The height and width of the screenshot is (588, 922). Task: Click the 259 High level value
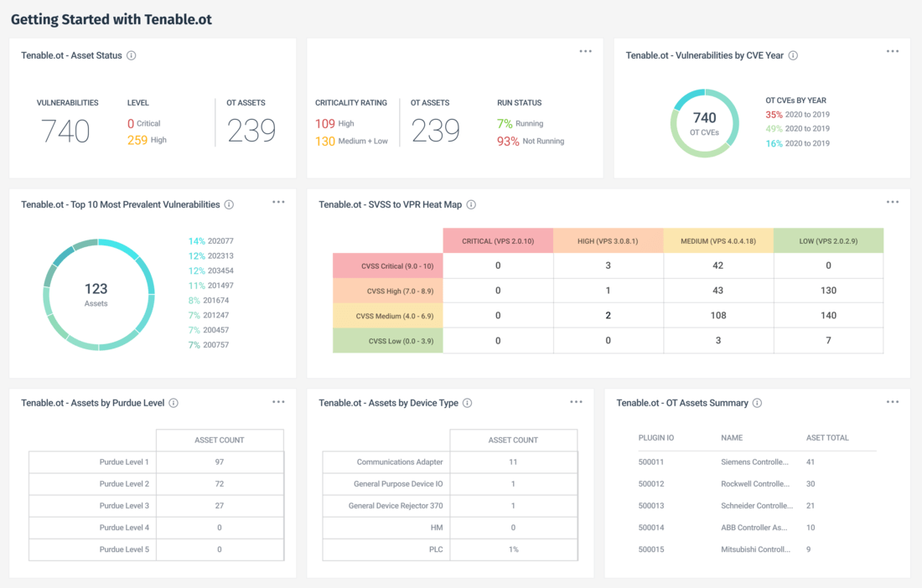click(147, 140)
